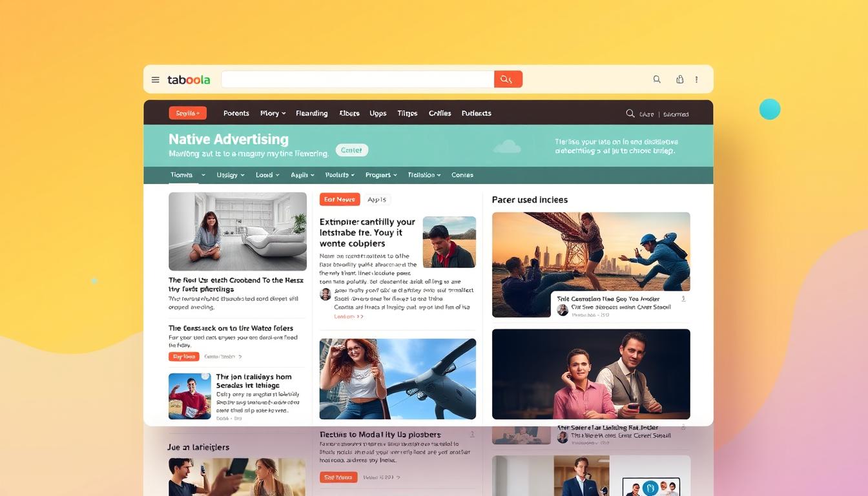Expand the Products dropdown in green subnav
Screen dimensions: 868x496
(x=340, y=175)
